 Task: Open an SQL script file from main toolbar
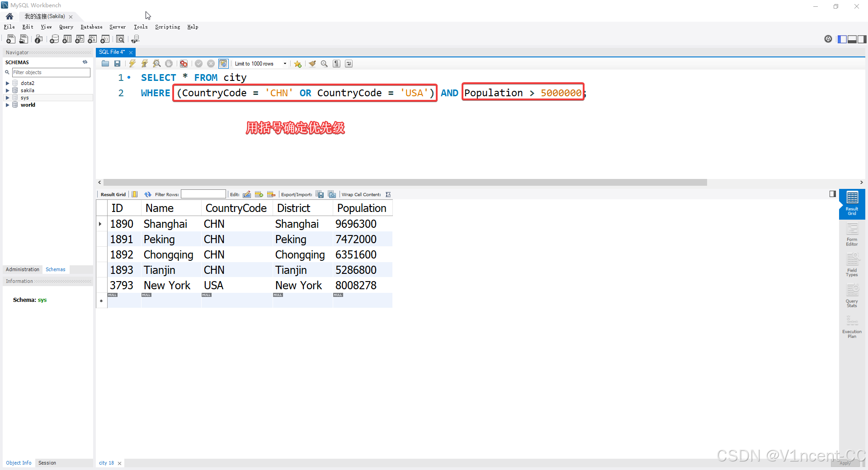coord(24,39)
